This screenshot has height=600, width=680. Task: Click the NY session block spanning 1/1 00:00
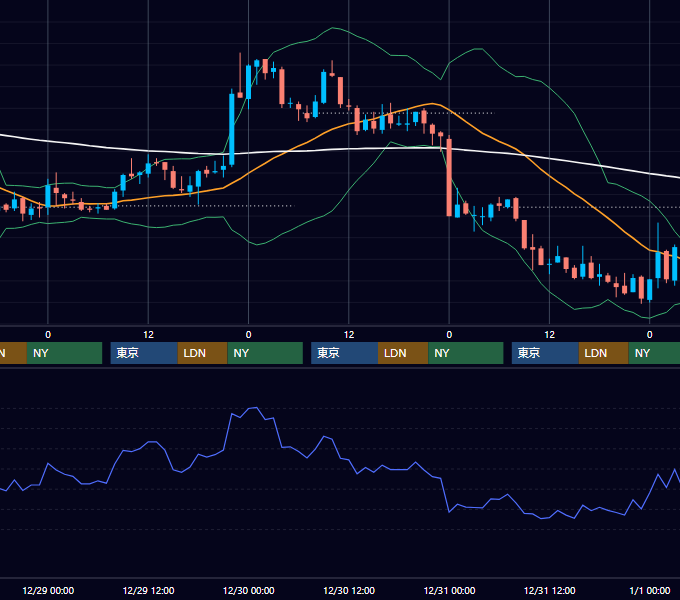pos(654,353)
